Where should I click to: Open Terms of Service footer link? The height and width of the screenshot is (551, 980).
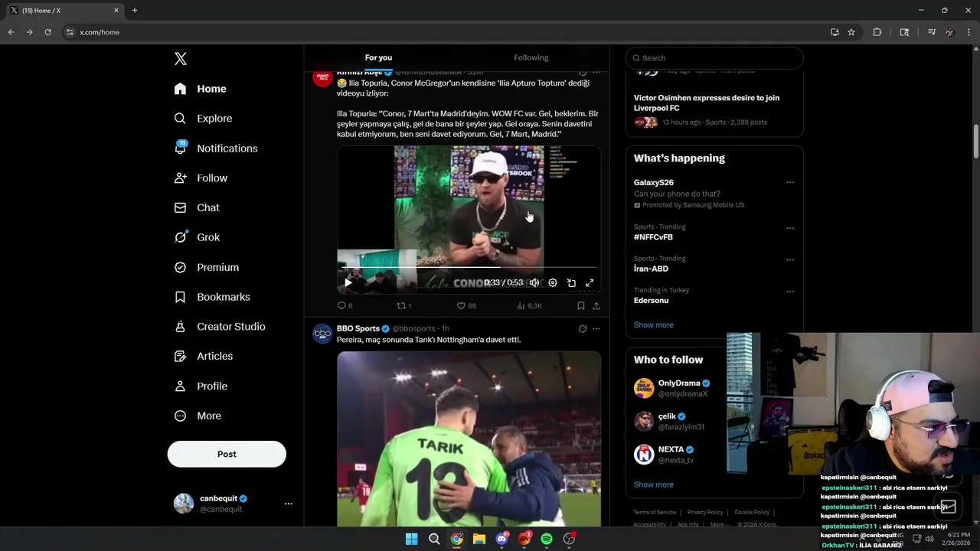click(655, 513)
